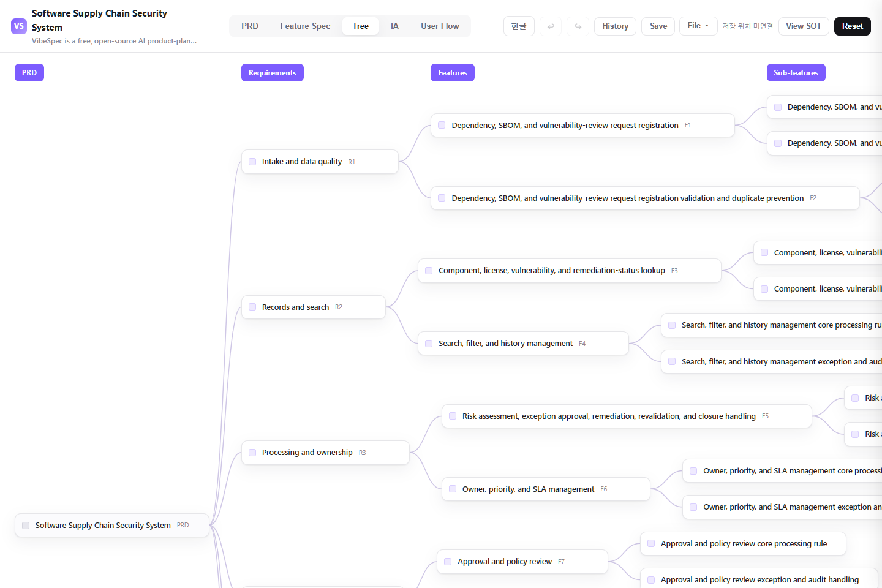Click the View SOT button
The width and height of the screenshot is (882, 588).
(804, 26)
